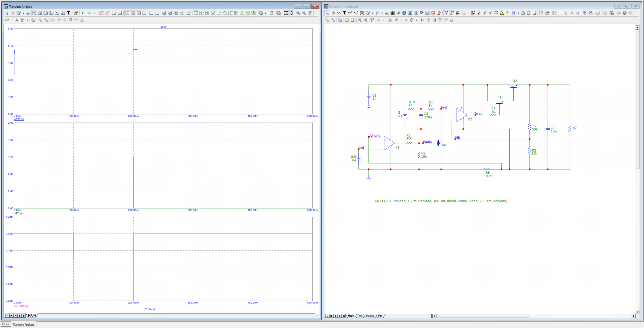Go to the last page using the schematic tab bar button

tap(343, 316)
